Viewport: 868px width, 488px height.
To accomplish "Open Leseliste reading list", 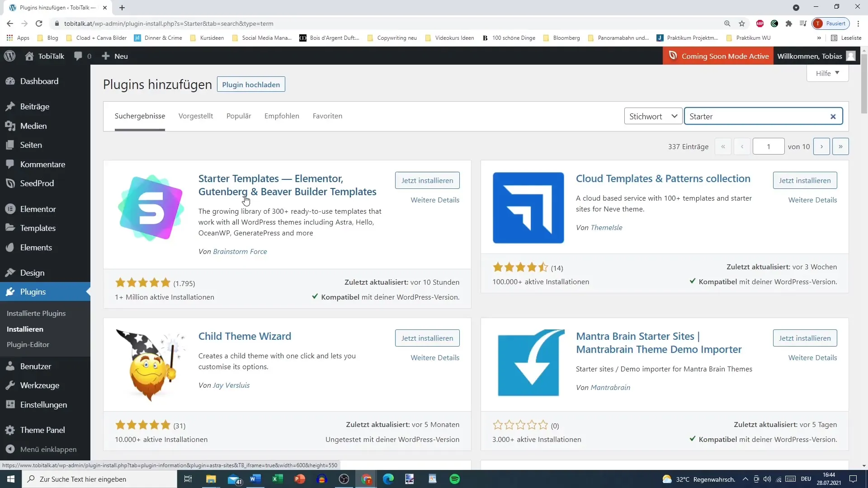I will click(846, 38).
